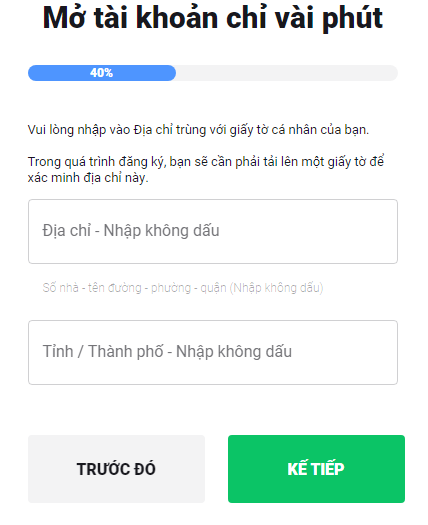Click the green KẾ TIẾP button
This screenshot has width=428, height=525.
point(316,469)
